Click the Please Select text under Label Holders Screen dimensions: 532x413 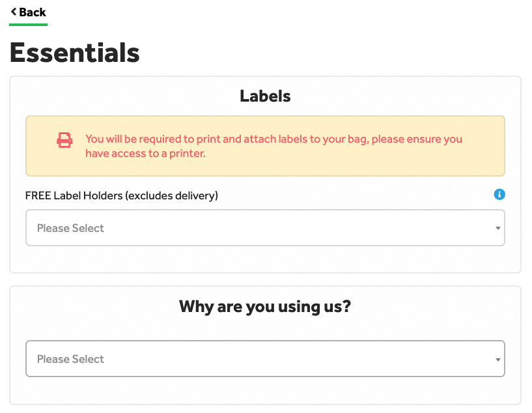pos(70,228)
